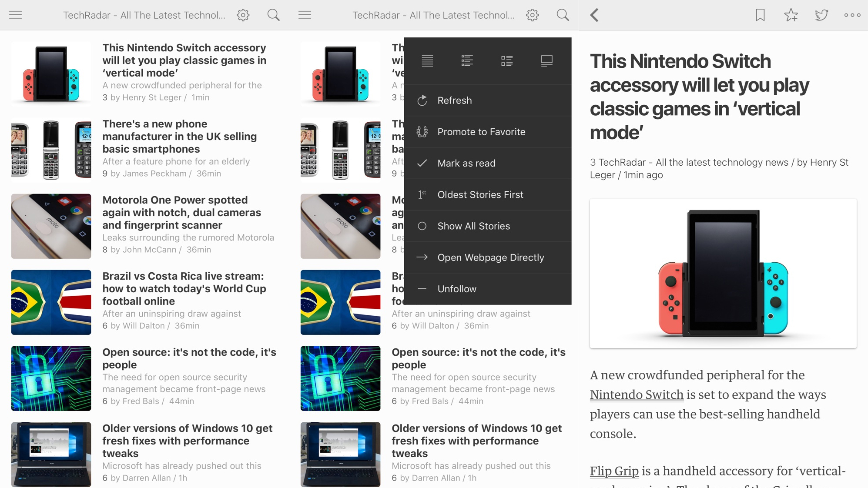Toggle Show All Stories option
The height and width of the screenshot is (488, 868).
pyautogui.click(x=488, y=226)
